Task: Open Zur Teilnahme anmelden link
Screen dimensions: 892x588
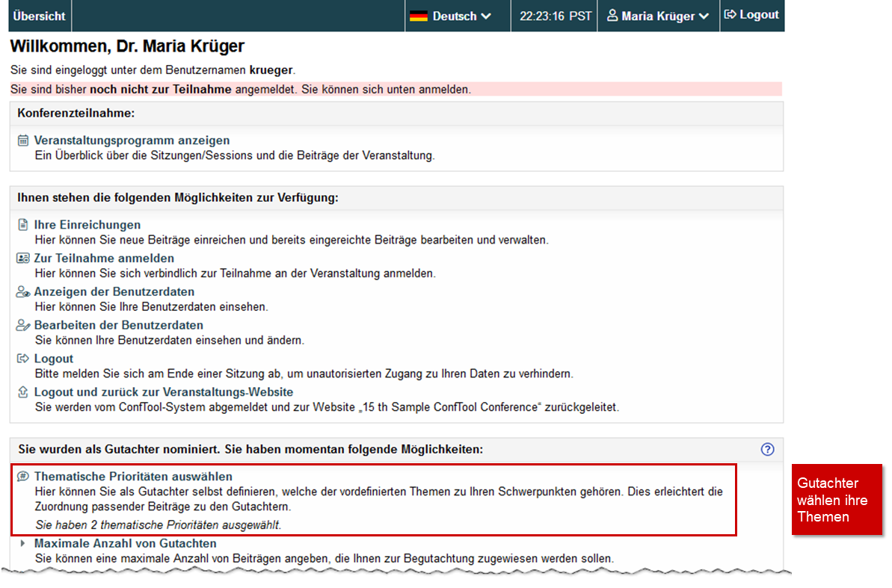Action: pyautogui.click(x=104, y=259)
